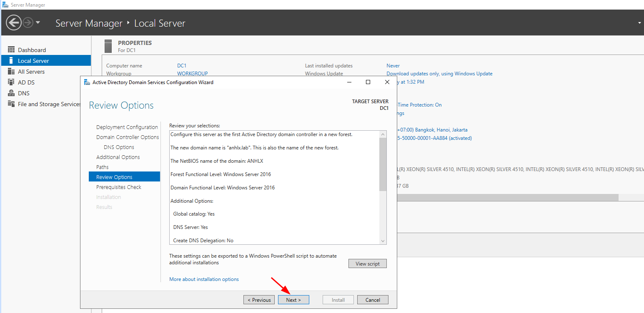
Task: Select the Local Server sidebar icon
Action: click(11, 61)
